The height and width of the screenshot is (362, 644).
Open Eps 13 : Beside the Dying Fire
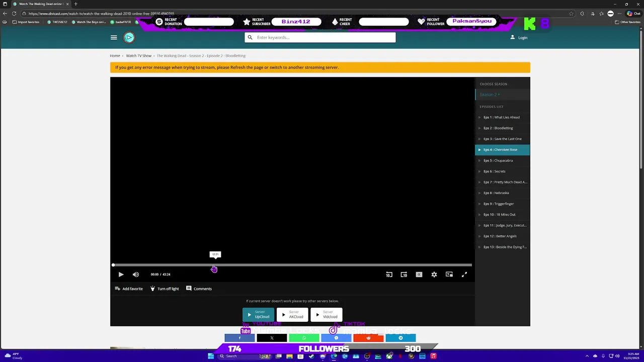click(502, 247)
